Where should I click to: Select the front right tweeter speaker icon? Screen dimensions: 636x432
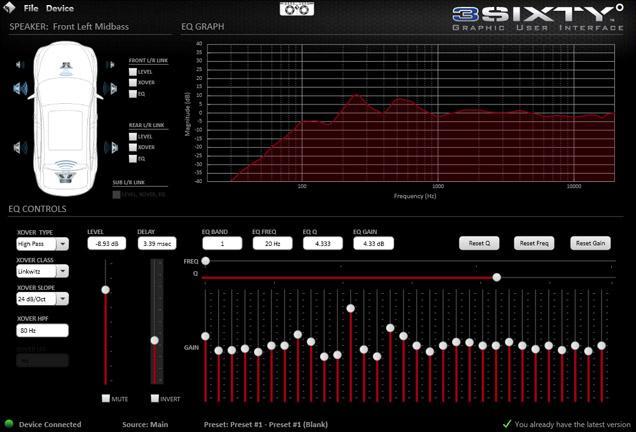coord(112,65)
